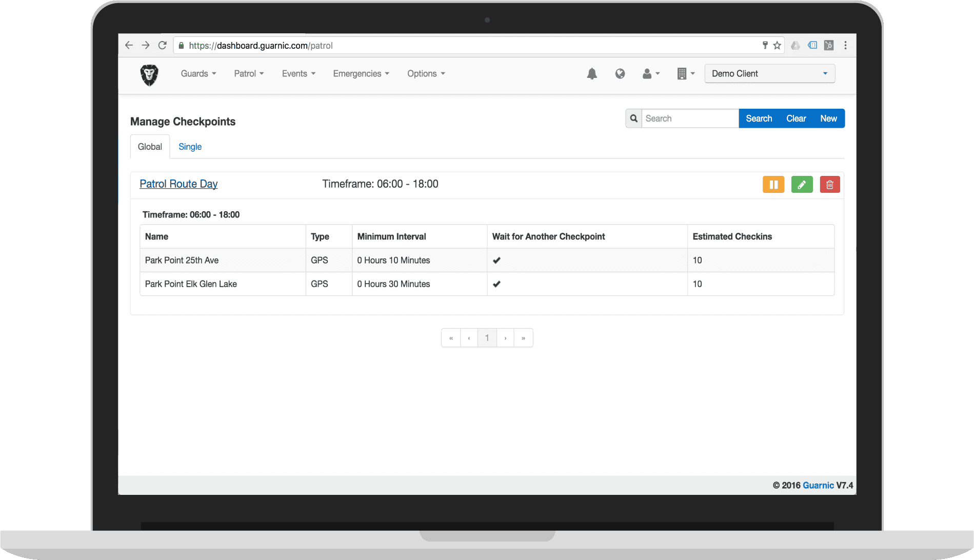The height and width of the screenshot is (560, 974).
Task: Click the New button
Action: [x=828, y=118]
